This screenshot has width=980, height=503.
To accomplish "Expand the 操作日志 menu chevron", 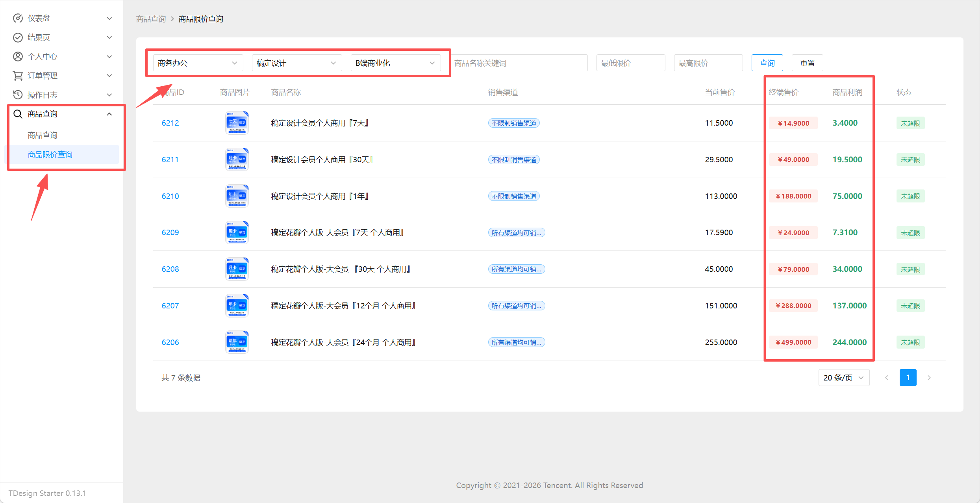I will pos(109,95).
